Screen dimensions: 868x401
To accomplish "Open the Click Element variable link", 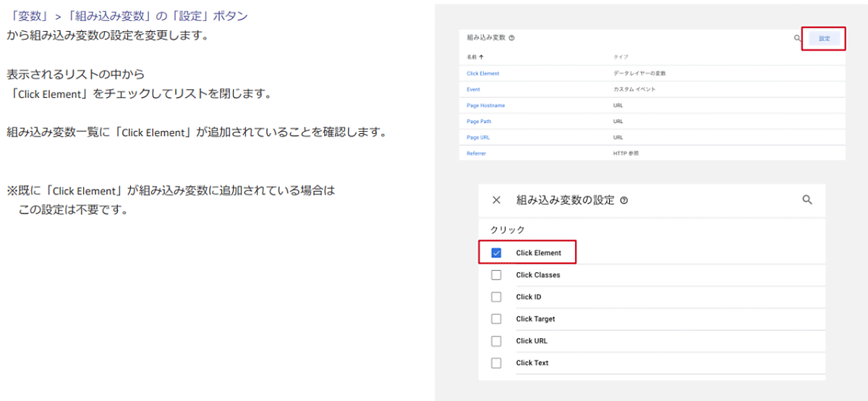I will [482, 74].
